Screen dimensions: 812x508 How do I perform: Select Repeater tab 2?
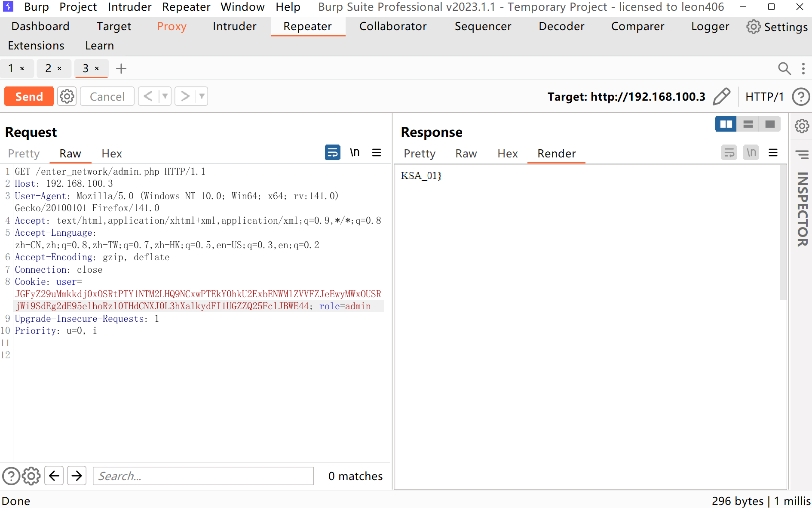pos(48,68)
